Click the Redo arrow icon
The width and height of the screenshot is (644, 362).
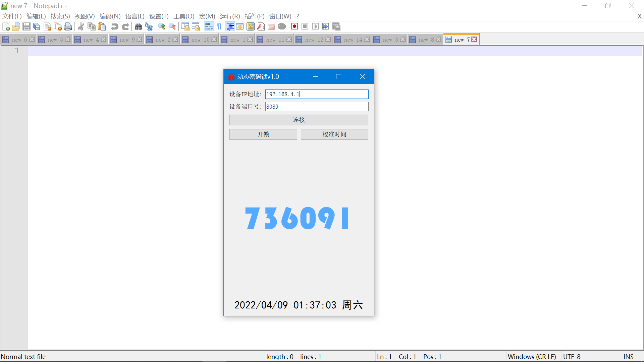(x=125, y=26)
